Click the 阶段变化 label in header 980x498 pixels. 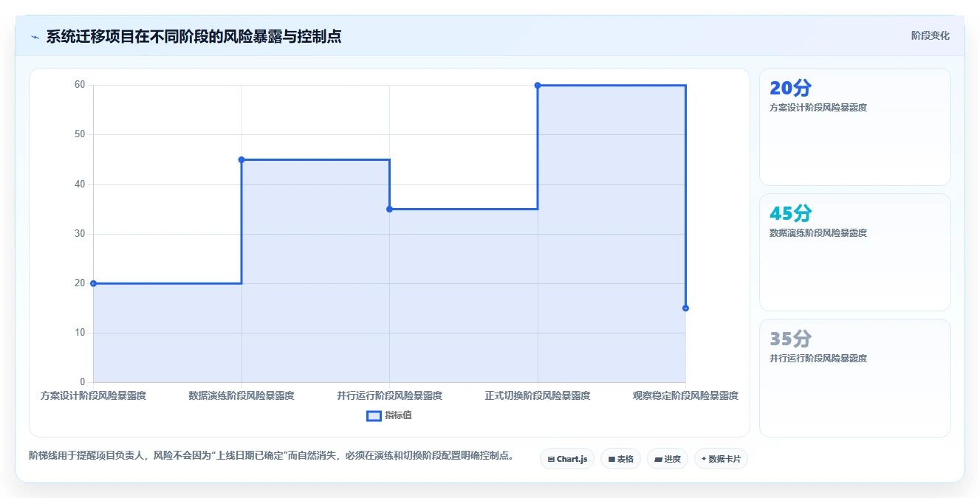pyautogui.click(x=931, y=35)
